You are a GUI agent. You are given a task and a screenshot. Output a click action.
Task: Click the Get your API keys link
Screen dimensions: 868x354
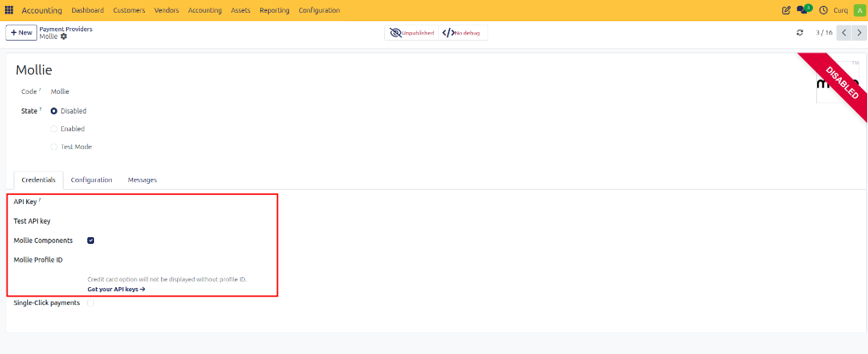click(116, 290)
